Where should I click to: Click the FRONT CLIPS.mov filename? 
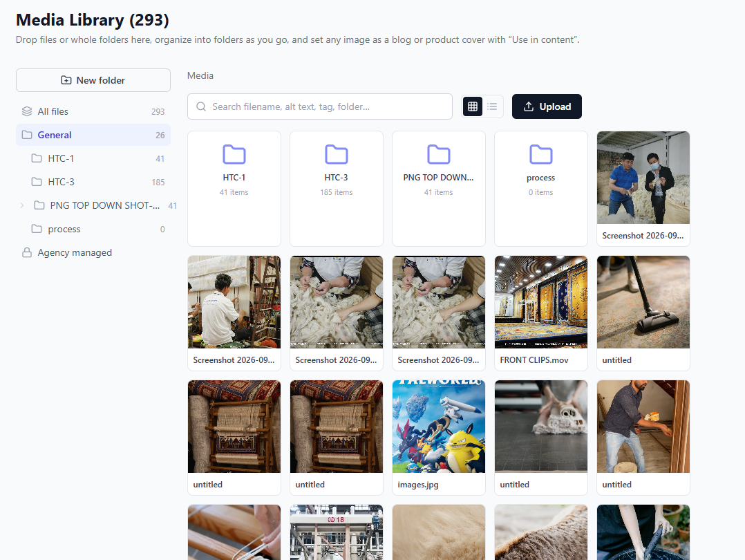[x=534, y=360]
